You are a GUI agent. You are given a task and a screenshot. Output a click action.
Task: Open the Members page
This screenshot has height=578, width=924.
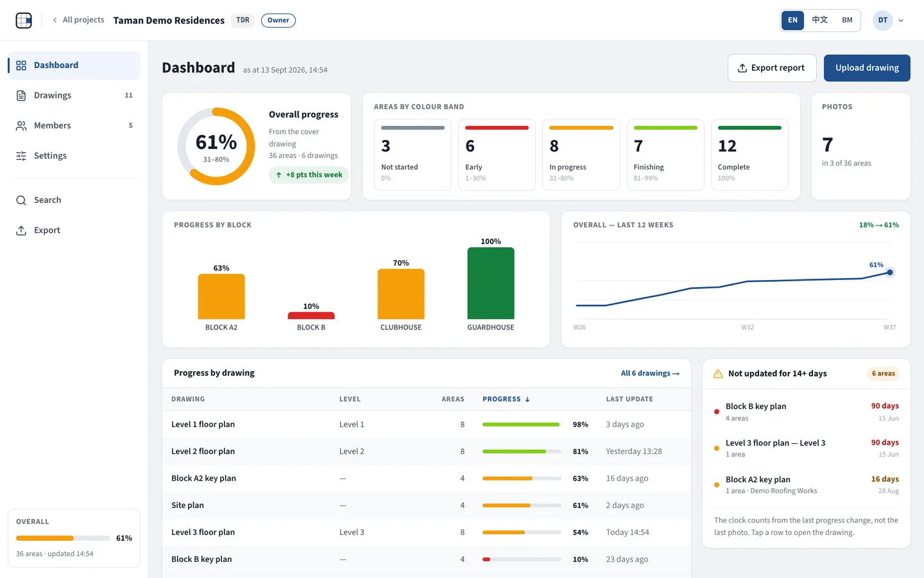coord(74,126)
